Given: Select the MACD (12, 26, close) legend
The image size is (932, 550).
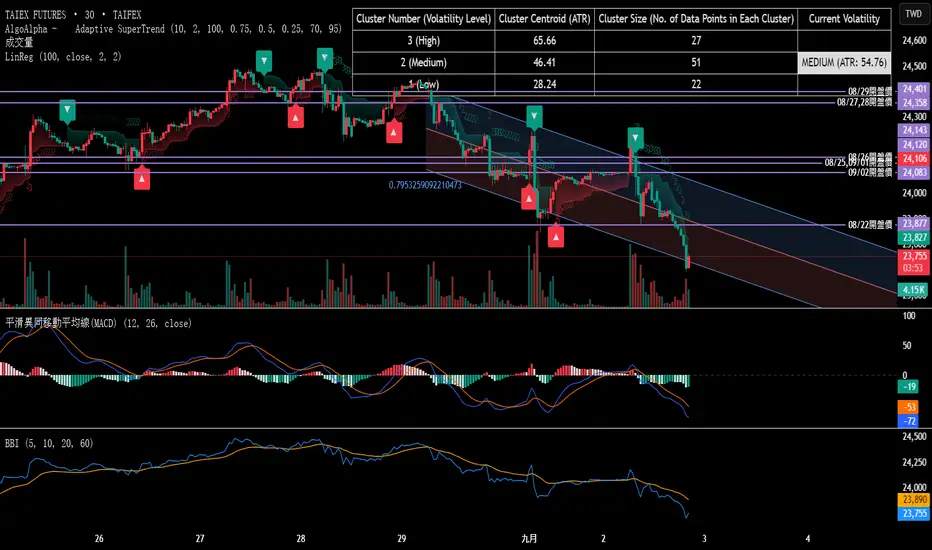Looking at the screenshot, I should [x=99, y=323].
